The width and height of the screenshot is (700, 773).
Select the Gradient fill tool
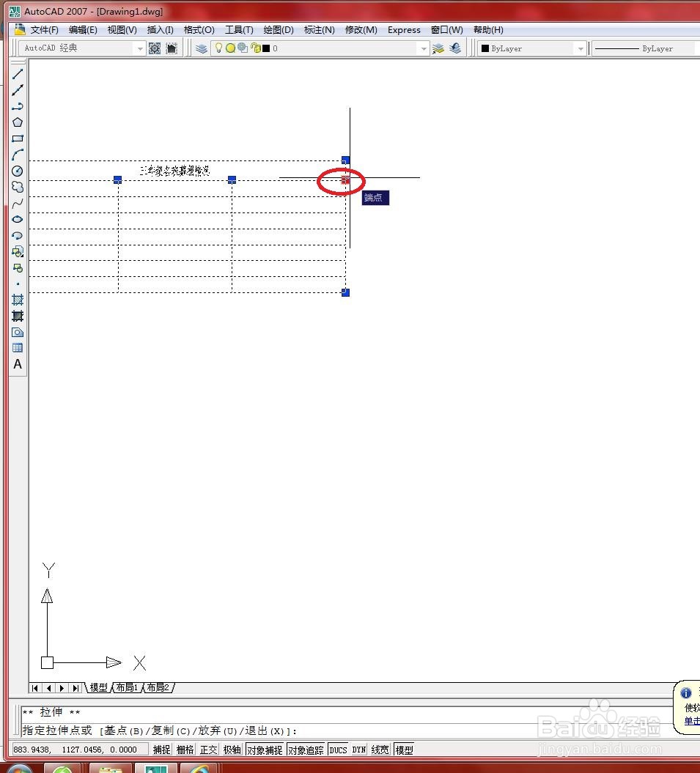click(18, 316)
